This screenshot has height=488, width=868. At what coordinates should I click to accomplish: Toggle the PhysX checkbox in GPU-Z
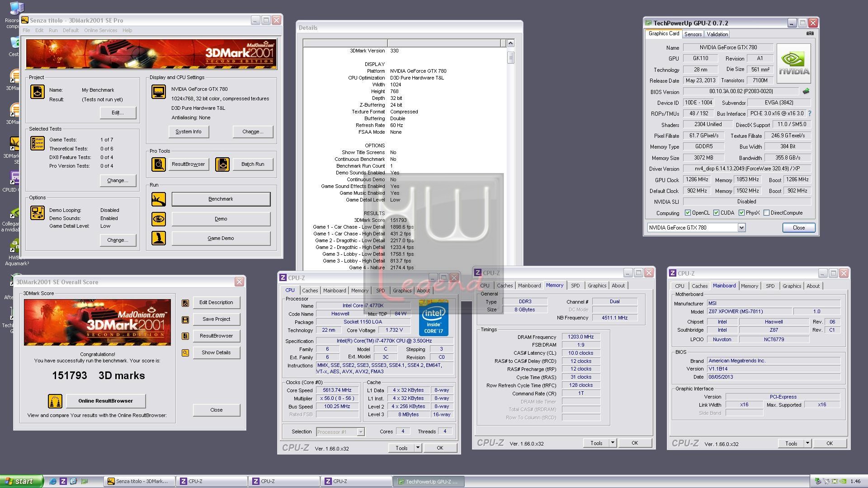click(x=741, y=213)
